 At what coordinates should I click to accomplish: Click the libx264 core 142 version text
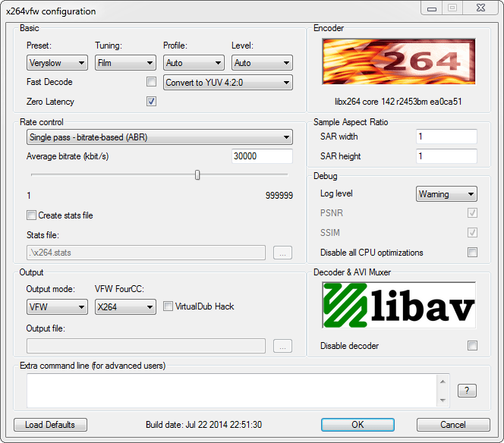click(398, 102)
